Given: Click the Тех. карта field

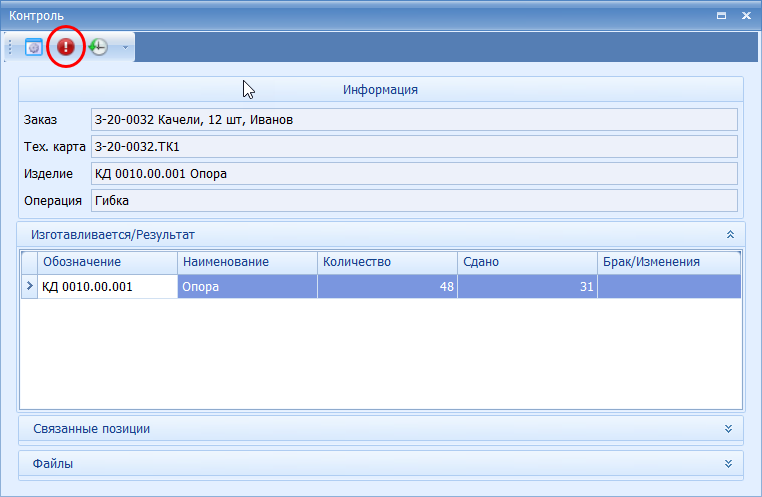Looking at the screenshot, I should click(413, 146).
